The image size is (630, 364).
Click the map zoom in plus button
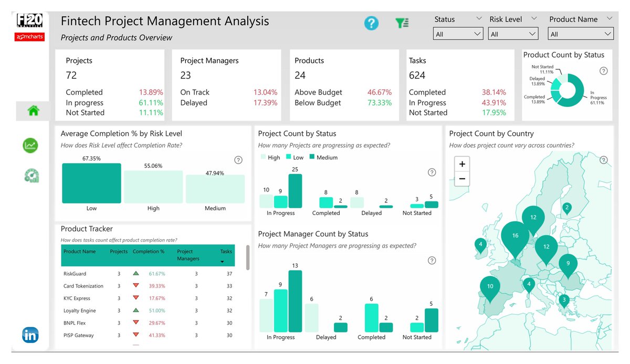pos(461,164)
